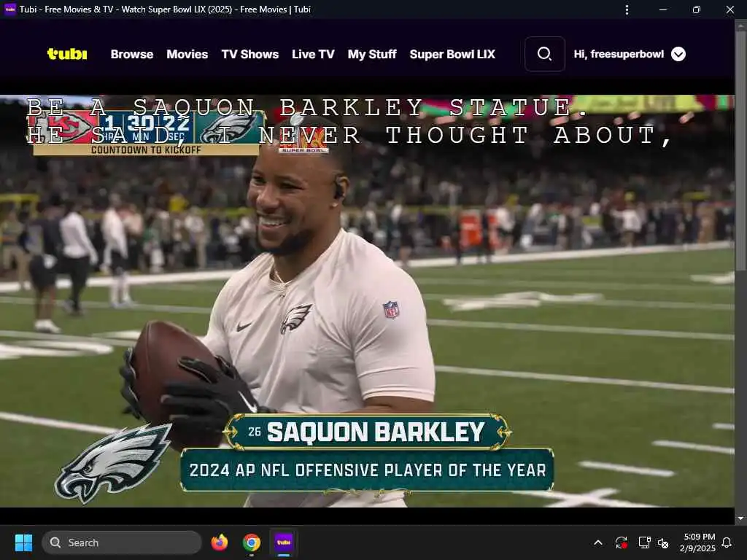
Task: Click the Hi, freesuperbowl greeting
Action: point(619,54)
